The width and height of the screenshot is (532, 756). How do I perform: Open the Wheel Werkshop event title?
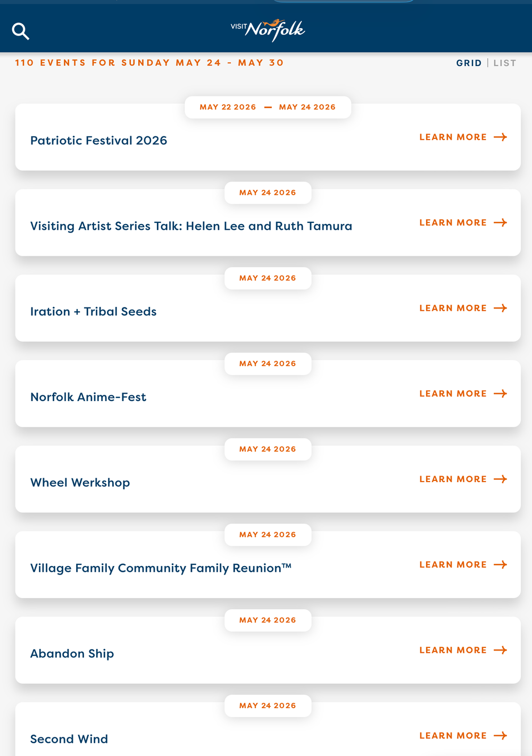[x=80, y=483]
